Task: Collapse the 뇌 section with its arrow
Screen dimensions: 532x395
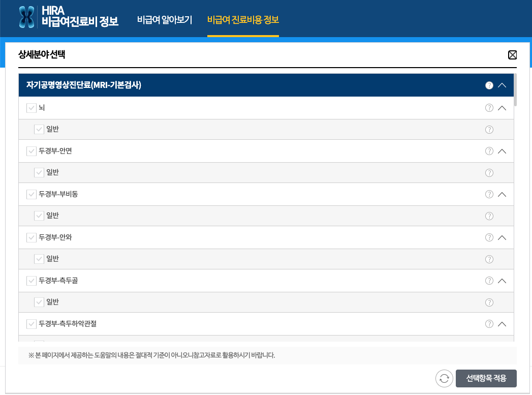Action: pos(502,107)
